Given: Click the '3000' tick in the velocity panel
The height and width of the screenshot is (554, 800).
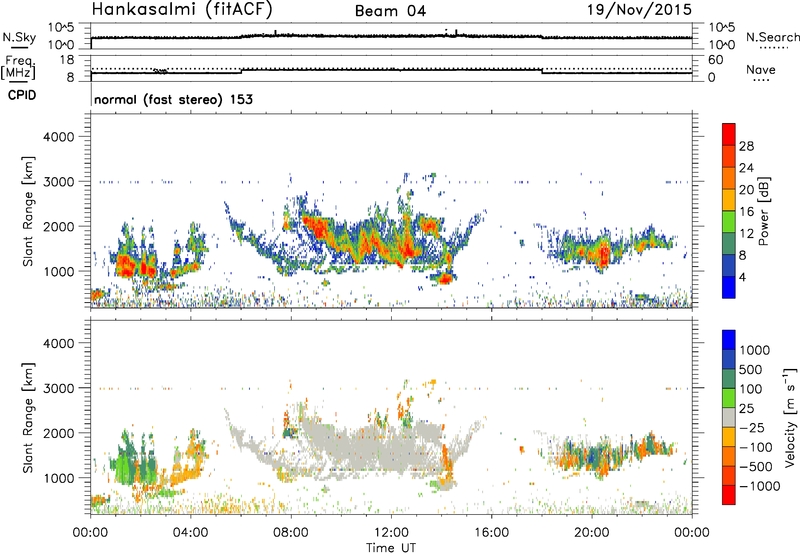Looking at the screenshot, I should click(x=58, y=388).
